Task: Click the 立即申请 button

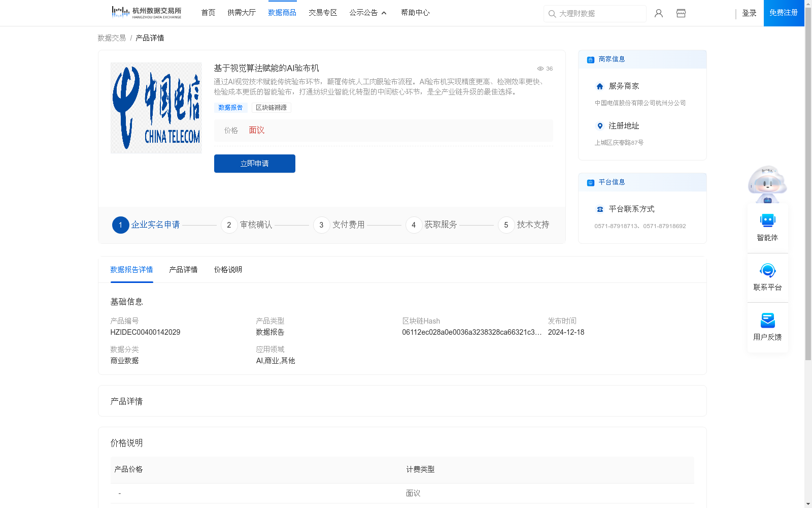Action: coord(255,164)
